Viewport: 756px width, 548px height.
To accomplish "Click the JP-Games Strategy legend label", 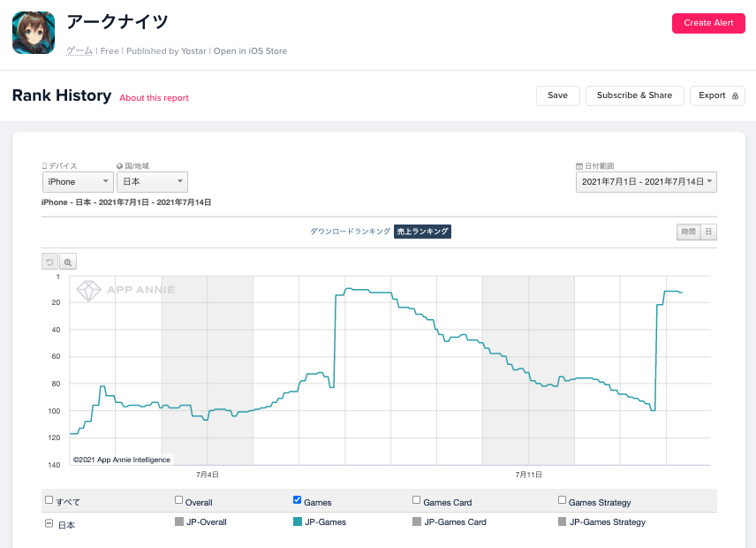I will (x=608, y=522).
